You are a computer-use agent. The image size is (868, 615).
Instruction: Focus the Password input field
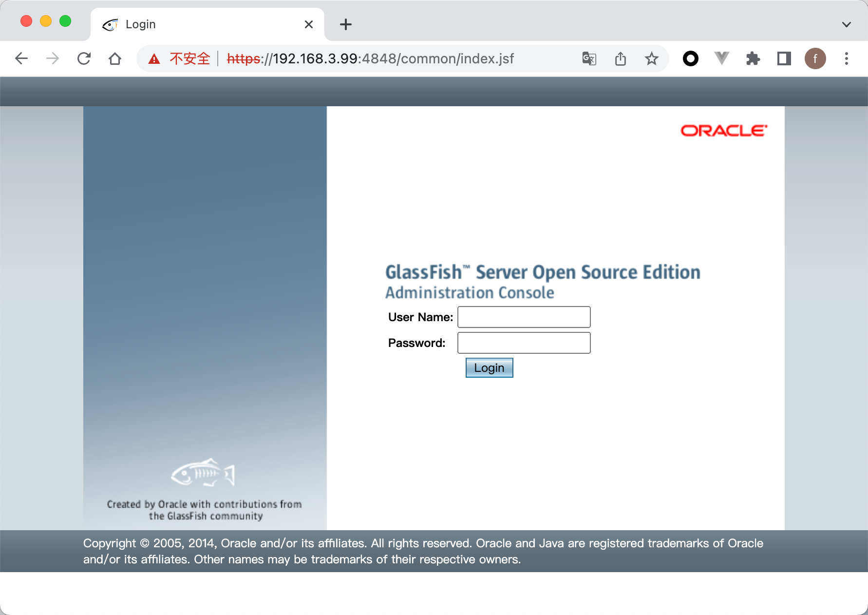[524, 343]
